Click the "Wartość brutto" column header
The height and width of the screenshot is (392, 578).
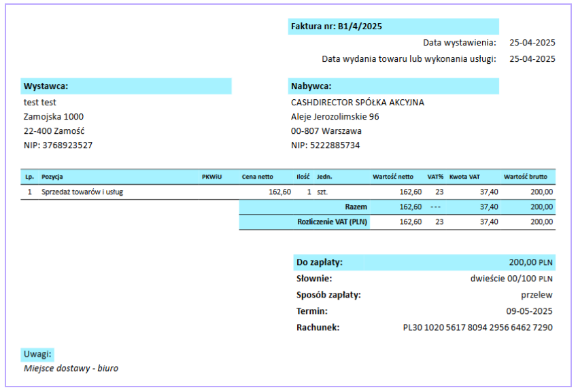[x=525, y=177]
